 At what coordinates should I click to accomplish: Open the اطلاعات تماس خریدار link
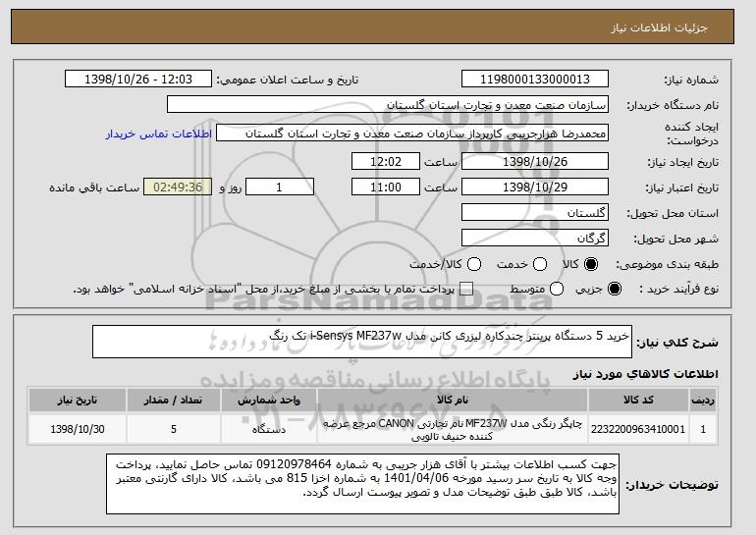click(x=159, y=134)
